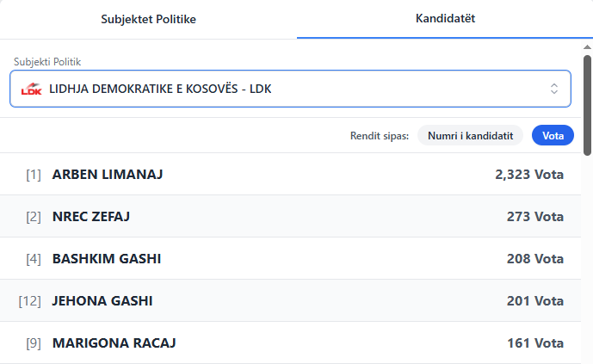
Task: Sort the list by Vota
Action: (553, 136)
